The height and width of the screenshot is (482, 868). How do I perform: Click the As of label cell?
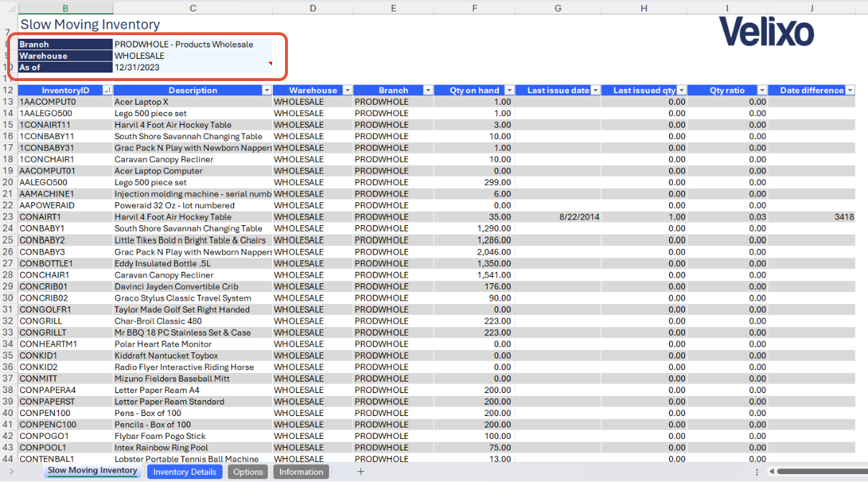coord(65,67)
